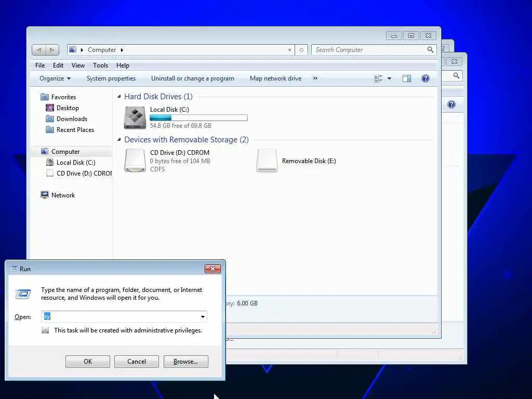The width and height of the screenshot is (532, 399).
Task: Click help icon in the background window
Action: [451, 104]
